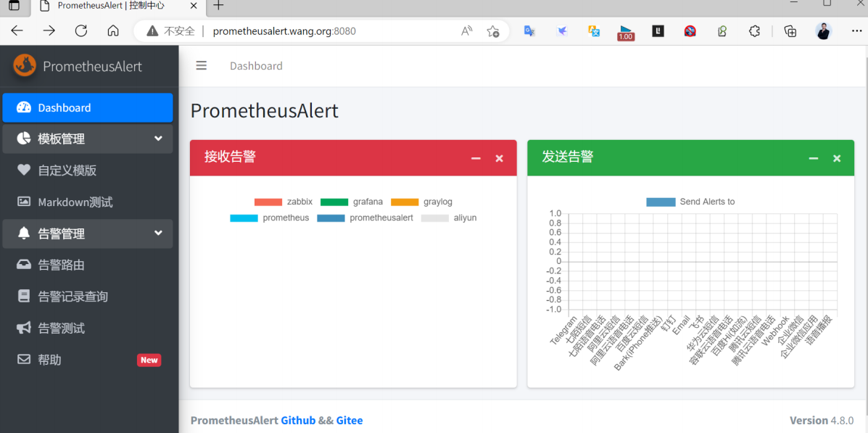Click the heart icon beside 自定义模版
The width and height of the screenshot is (868, 433).
24,170
